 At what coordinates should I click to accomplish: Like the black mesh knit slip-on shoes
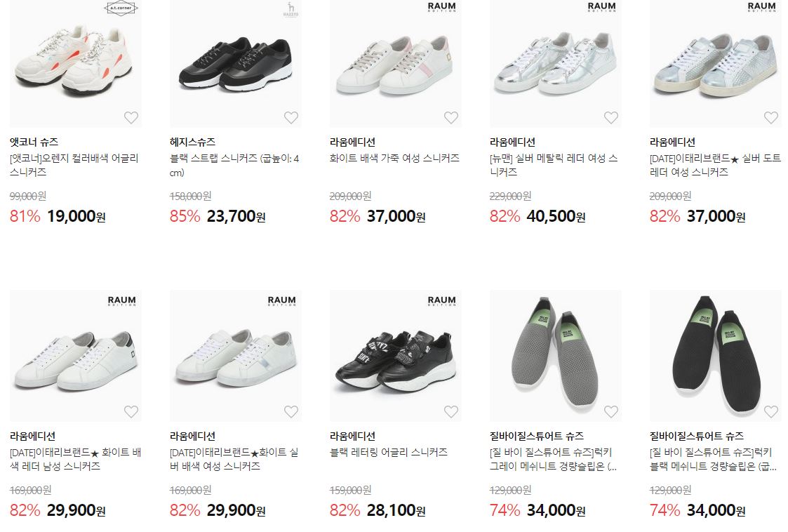tap(771, 411)
